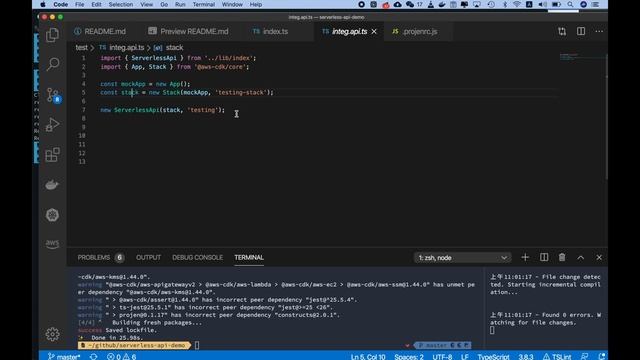
Task: Open the feedback icon in status bar
Action: coord(584,356)
